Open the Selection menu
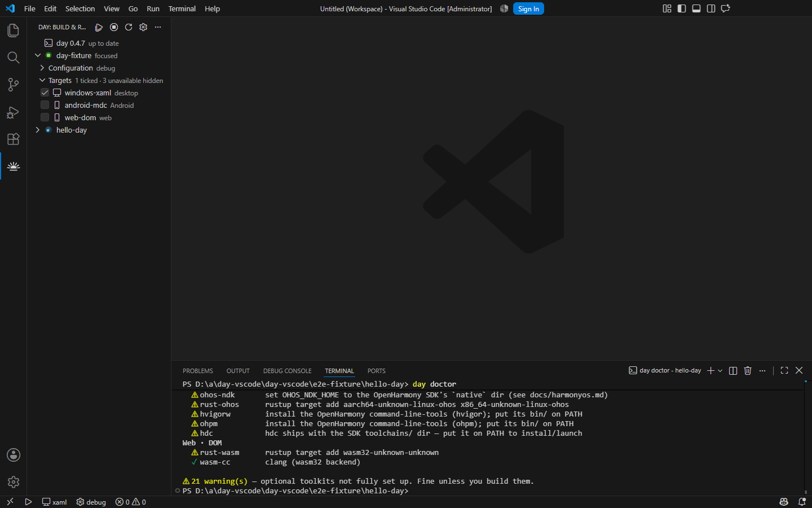 pyautogui.click(x=80, y=8)
